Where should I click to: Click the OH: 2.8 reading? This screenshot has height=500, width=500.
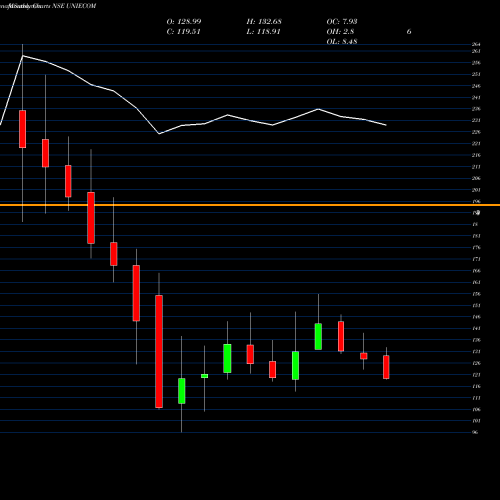[x=340, y=31]
